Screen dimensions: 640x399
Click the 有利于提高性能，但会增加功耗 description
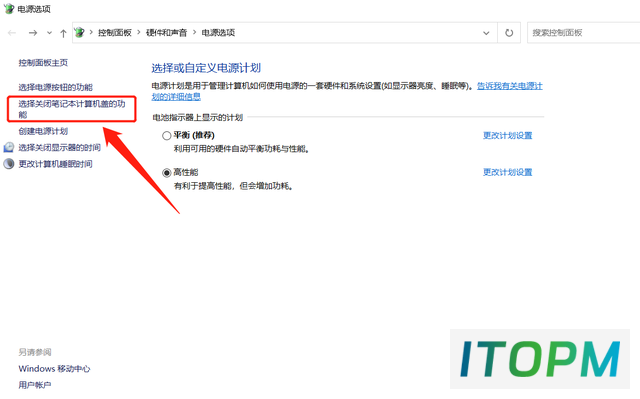point(233,186)
